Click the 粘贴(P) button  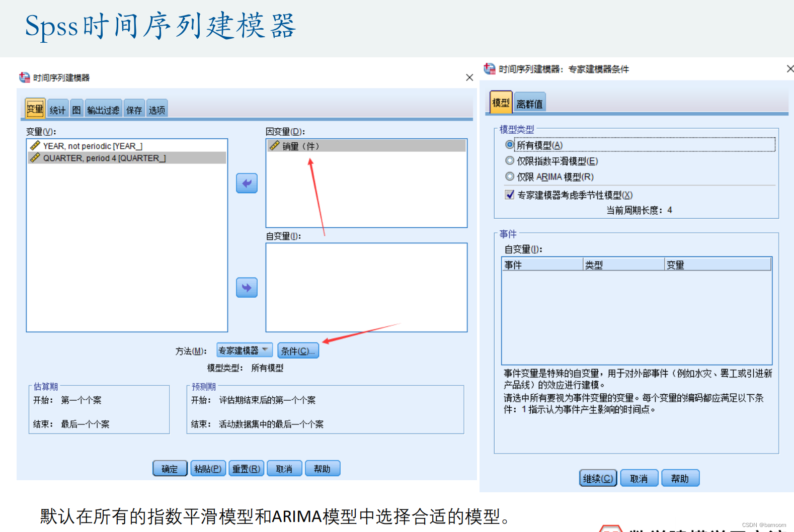[x=208, y=469]
